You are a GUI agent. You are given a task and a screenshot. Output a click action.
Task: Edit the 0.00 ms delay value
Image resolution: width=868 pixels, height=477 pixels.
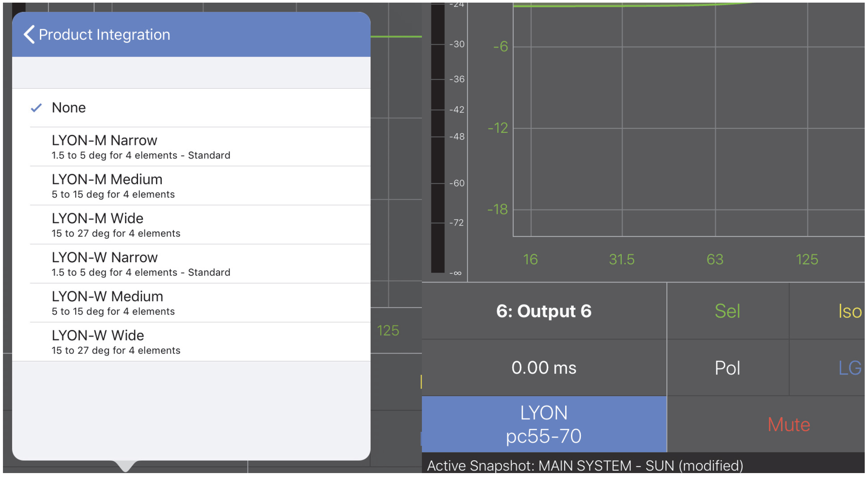click(x=544, y=368)
